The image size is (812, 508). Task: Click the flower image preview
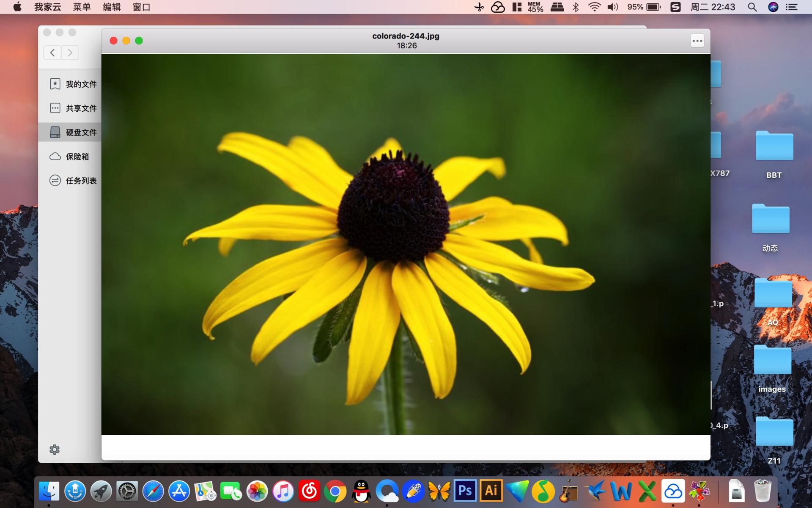tap(406, 244)
